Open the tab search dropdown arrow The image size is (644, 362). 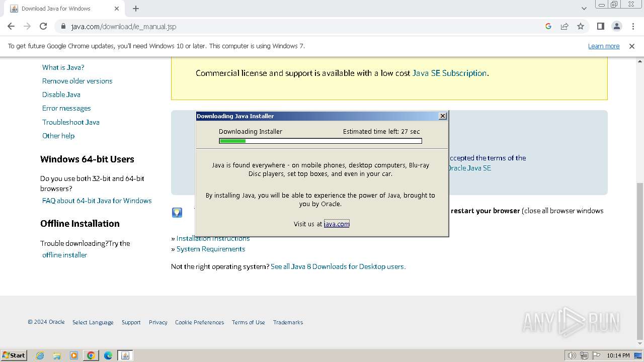(584, 9)
